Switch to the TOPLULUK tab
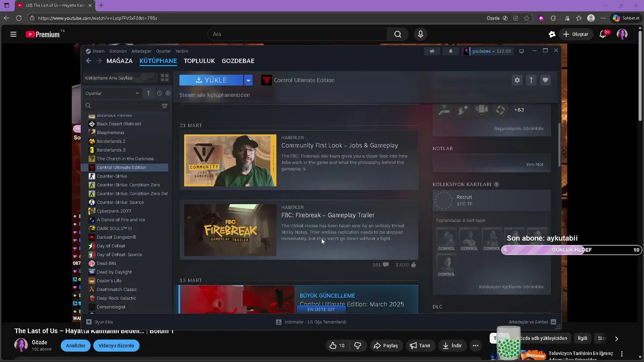This screenshot has height=362, width=644. tap(199, 61)
